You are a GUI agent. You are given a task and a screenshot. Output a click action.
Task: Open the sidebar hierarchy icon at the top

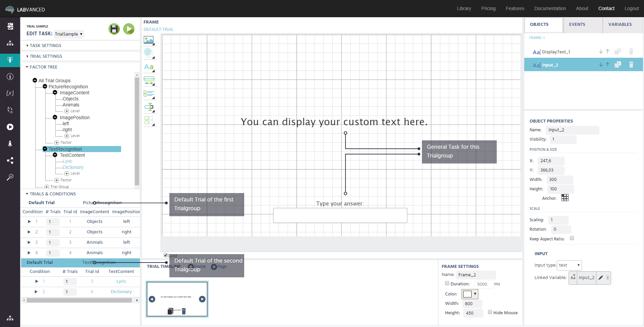click(x=10, y=43)
